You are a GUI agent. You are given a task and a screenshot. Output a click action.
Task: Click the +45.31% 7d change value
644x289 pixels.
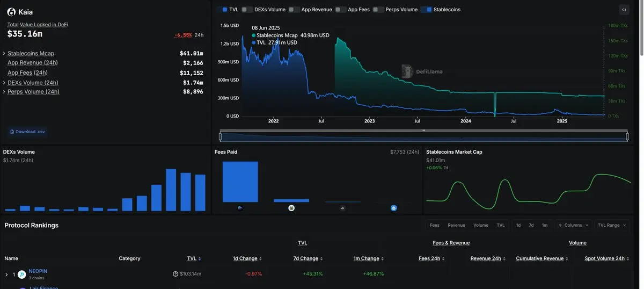point(313,274)
